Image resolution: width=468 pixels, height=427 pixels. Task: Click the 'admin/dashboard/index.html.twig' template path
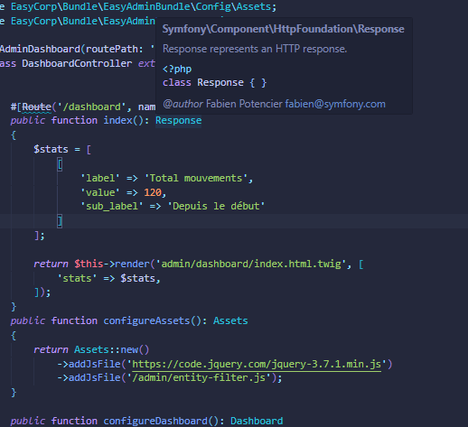coord(251,264)
